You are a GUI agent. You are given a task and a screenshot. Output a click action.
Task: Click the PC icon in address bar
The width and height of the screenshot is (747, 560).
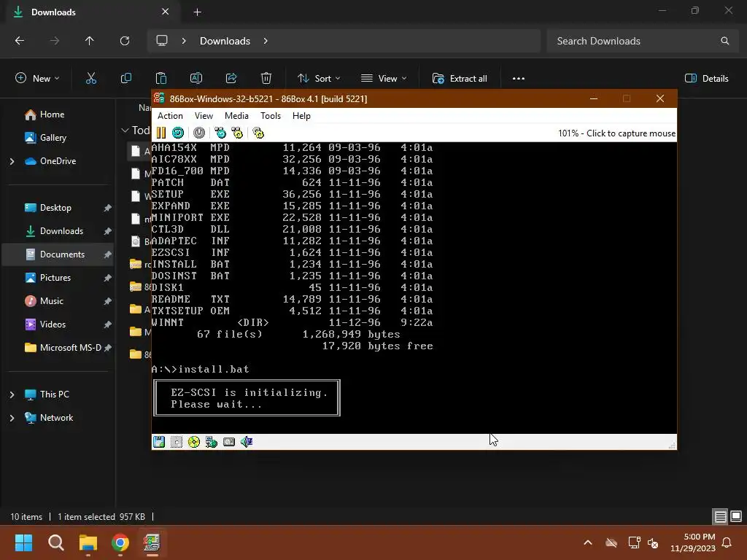click(162, 41)
